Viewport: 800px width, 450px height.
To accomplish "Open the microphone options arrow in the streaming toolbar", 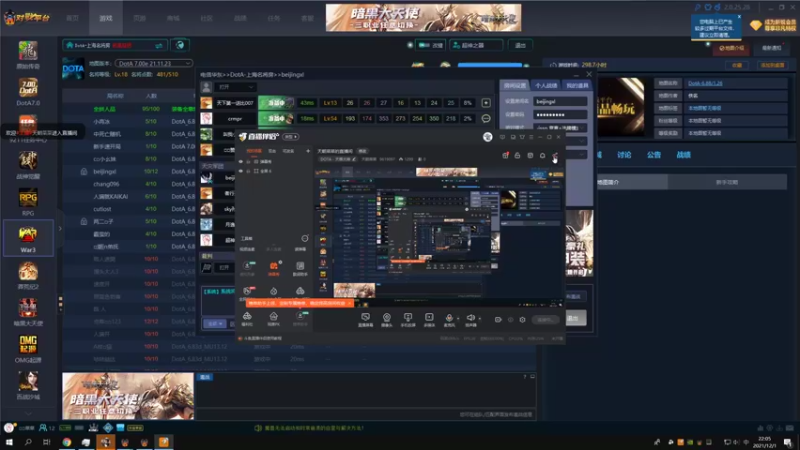I will click(x=458, y=319).
